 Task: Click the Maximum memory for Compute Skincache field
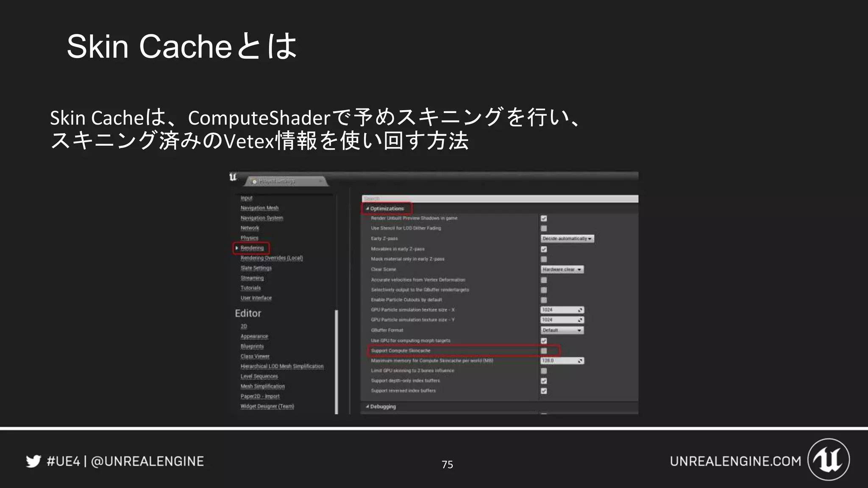click(x=562, y=361)
